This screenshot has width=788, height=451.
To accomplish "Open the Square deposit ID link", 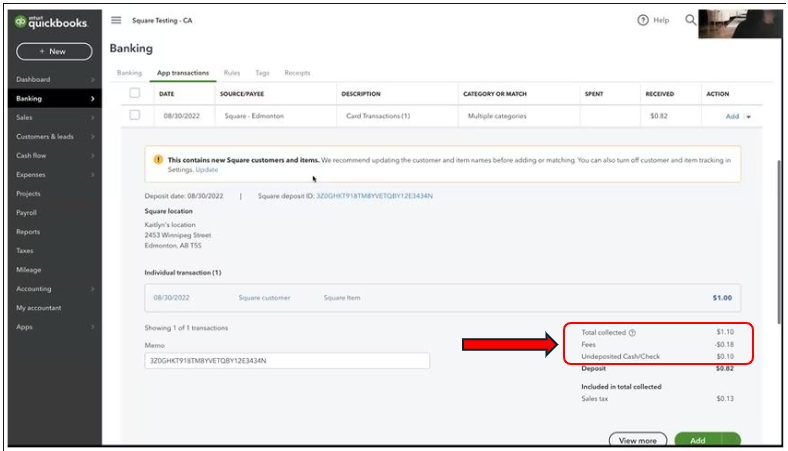I will 374,196.
